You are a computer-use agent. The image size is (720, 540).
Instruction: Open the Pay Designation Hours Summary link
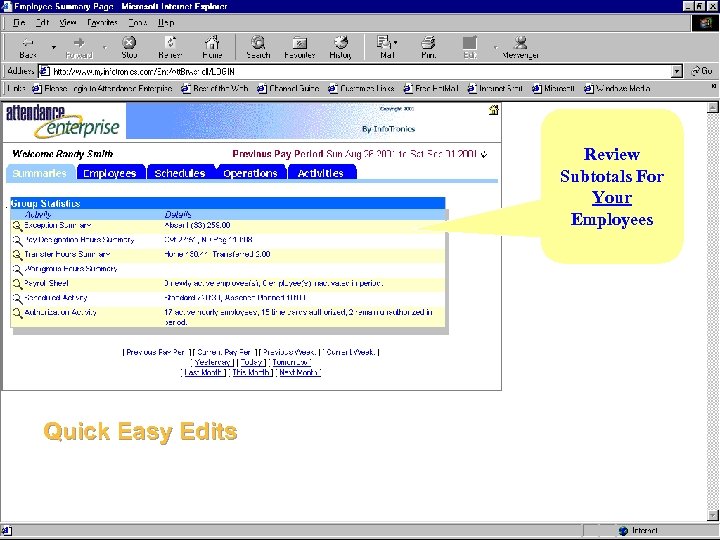79,240
